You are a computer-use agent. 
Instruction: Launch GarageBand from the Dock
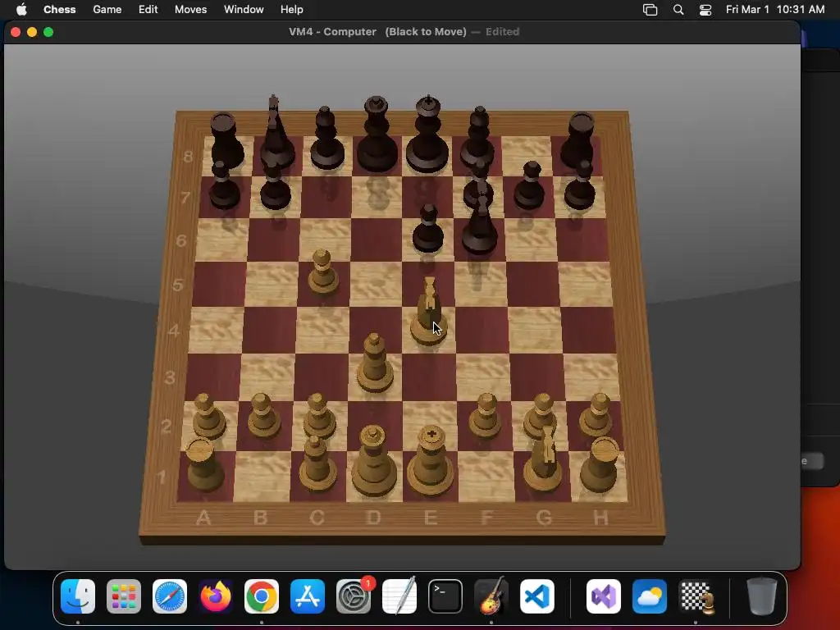tap(491, 596)
